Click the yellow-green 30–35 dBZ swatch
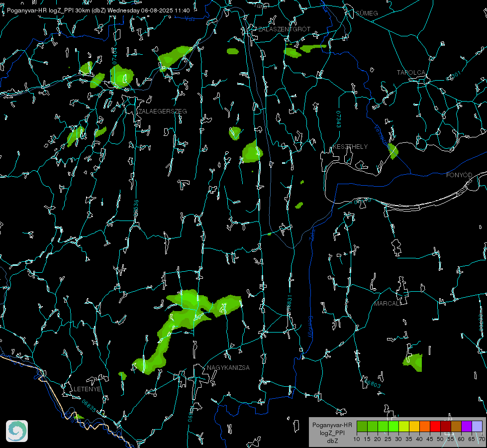This screenshot has height=448, width=487. 404,426
